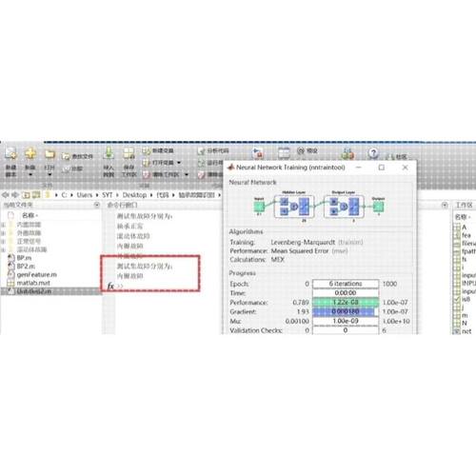The height and width of the screenshot is (476, 476).
Task: Click the up one level folder icon
Action: 26,195
